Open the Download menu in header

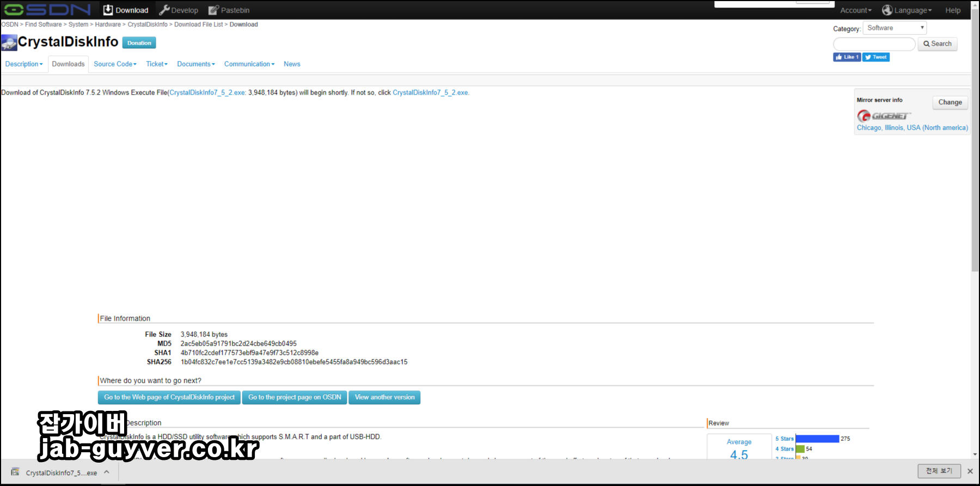[x=126, y=10]
